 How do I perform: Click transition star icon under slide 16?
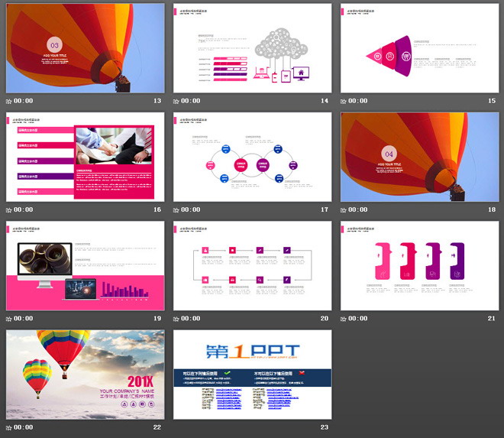click(9, 210)
